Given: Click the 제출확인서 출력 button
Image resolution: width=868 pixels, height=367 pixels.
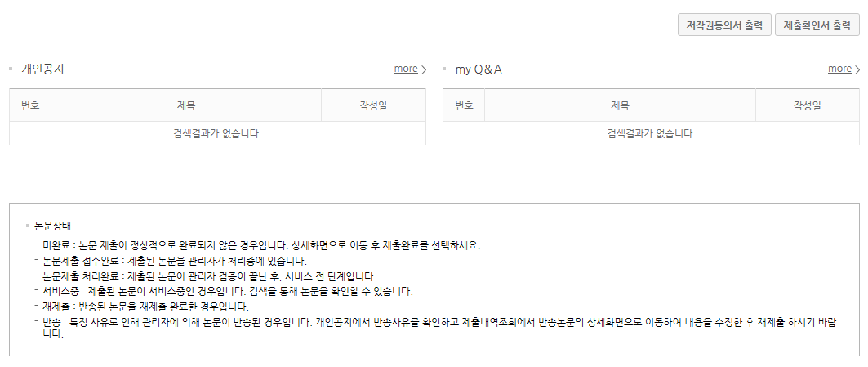Looking at the screenshot, I should pos(817,25).
